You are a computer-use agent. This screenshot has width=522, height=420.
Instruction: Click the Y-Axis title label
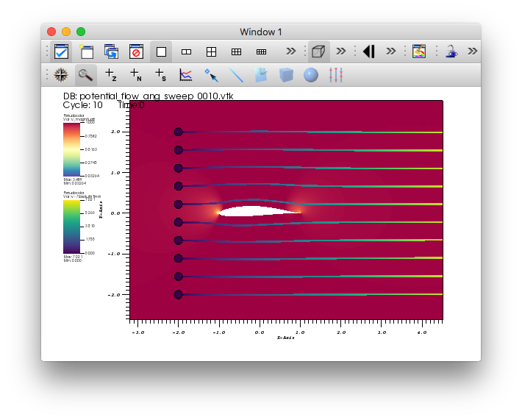click(101, 210)
